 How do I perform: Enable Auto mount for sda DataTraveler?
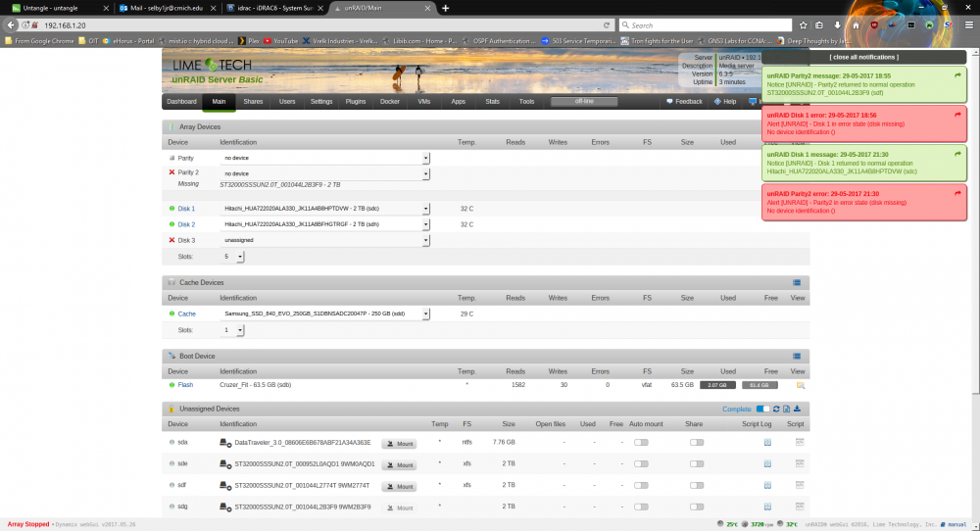click(x=641, y=442)
